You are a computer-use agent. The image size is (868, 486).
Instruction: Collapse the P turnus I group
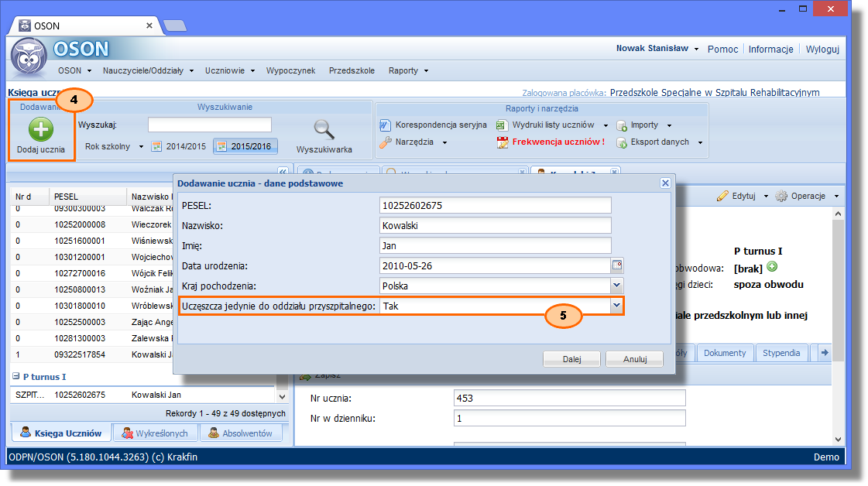click(15, 377)
